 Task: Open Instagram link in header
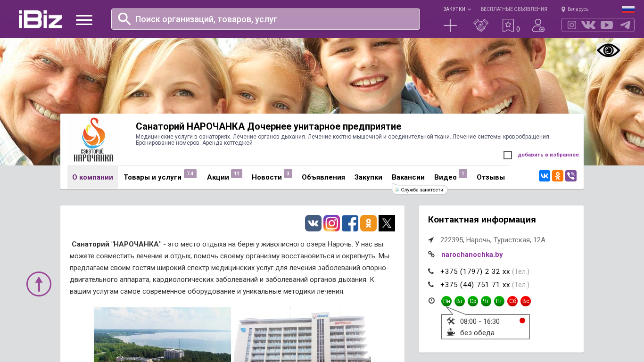click(572, 25)
